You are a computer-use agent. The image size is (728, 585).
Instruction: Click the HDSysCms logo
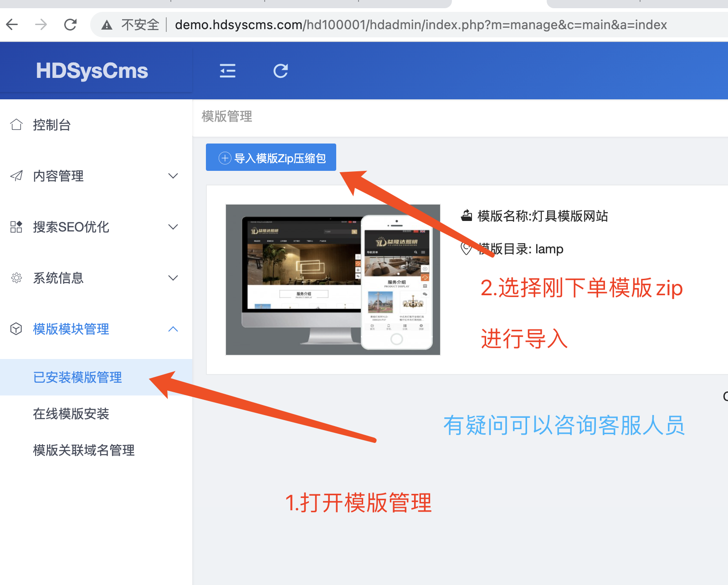[x=92, y=71]
